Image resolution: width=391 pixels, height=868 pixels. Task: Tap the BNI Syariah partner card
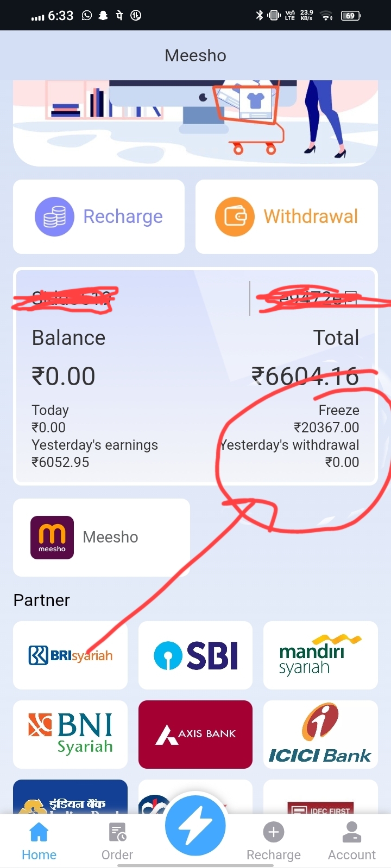pyautogui.click(x=71, y=734)
